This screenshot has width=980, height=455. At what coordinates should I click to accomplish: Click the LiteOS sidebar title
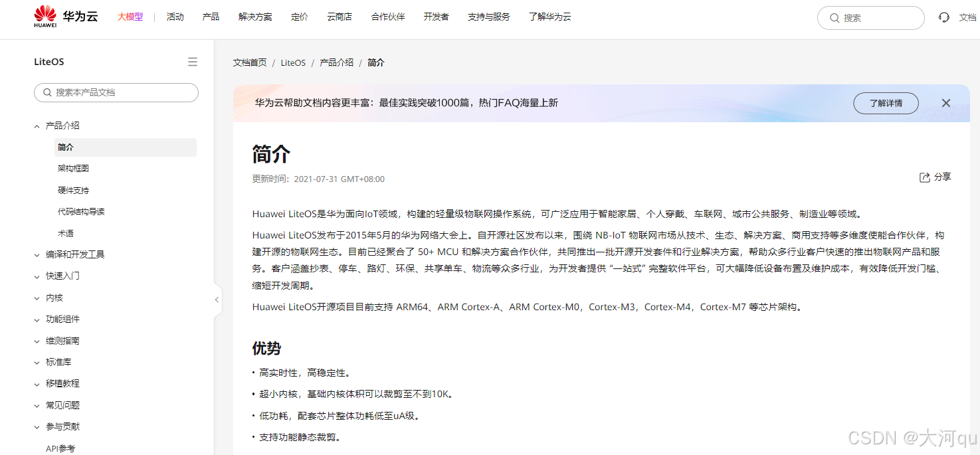point(49,62)
